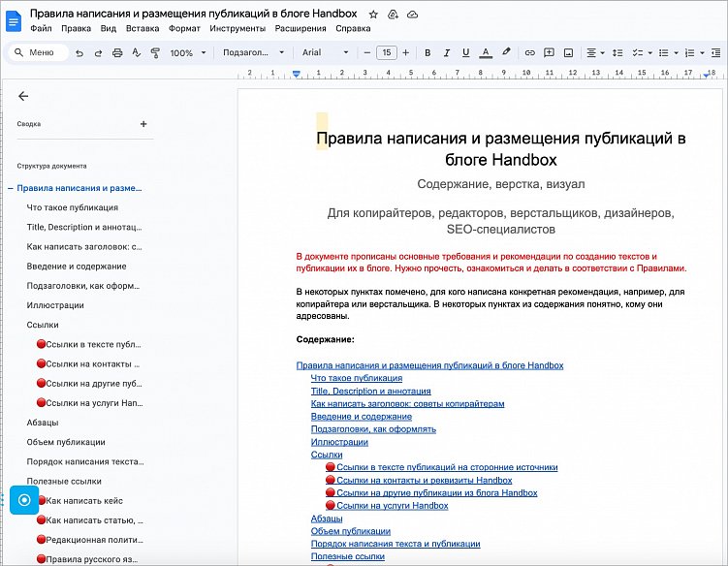
Task: Open the highlight color marker
Action: (506, 52)
